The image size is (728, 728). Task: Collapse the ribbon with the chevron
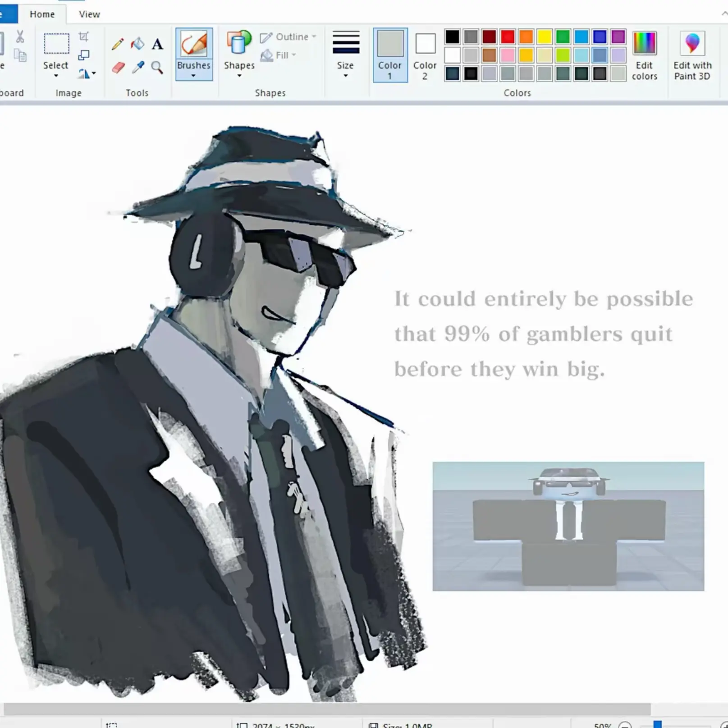click(x=724, y=14)
